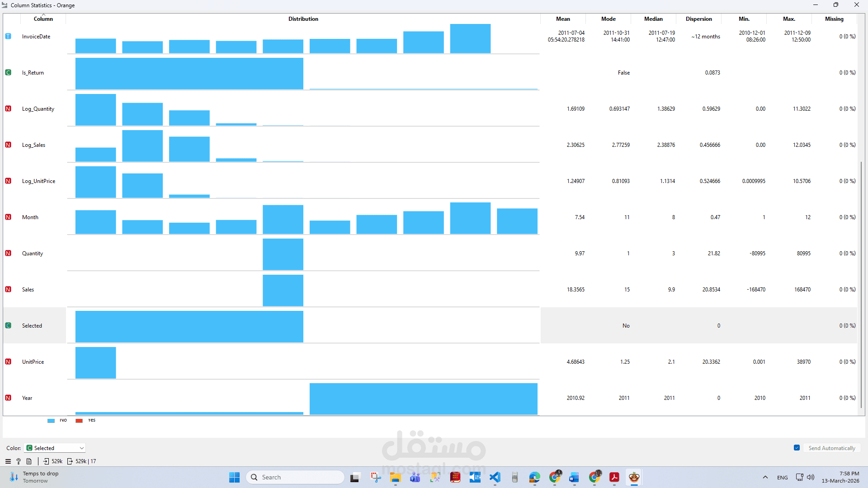868x488 pixels.
Task: Sort by the Missing column header
Action: click(x=834, y=19)
